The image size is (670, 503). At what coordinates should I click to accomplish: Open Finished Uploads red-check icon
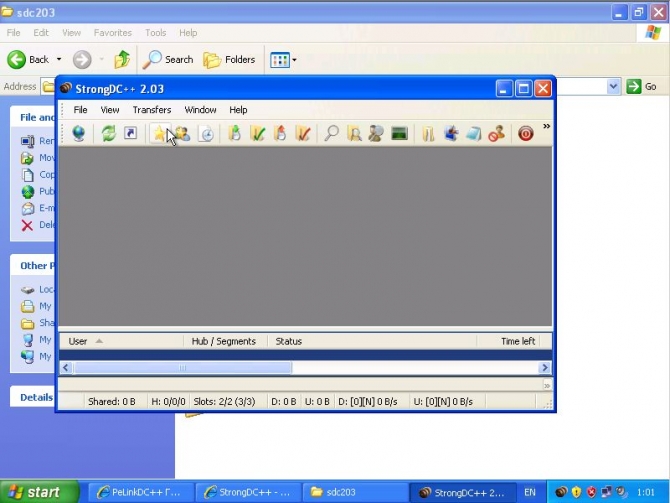(303, 134)
